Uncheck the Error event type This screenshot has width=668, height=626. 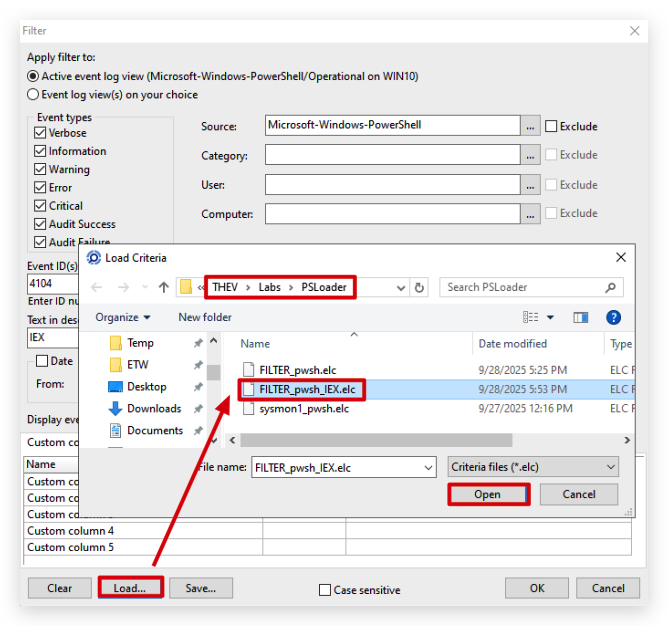40,188
